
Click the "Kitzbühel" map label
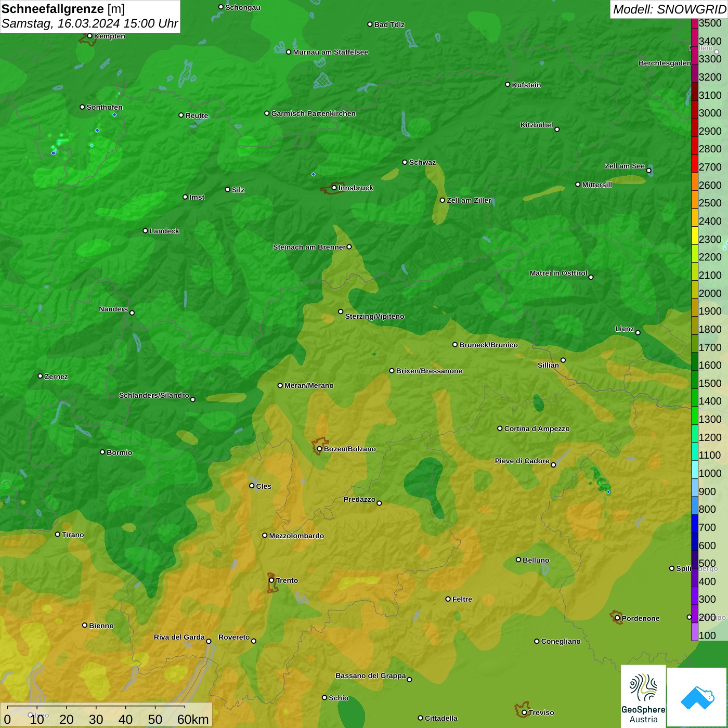(x=537, y=125)
